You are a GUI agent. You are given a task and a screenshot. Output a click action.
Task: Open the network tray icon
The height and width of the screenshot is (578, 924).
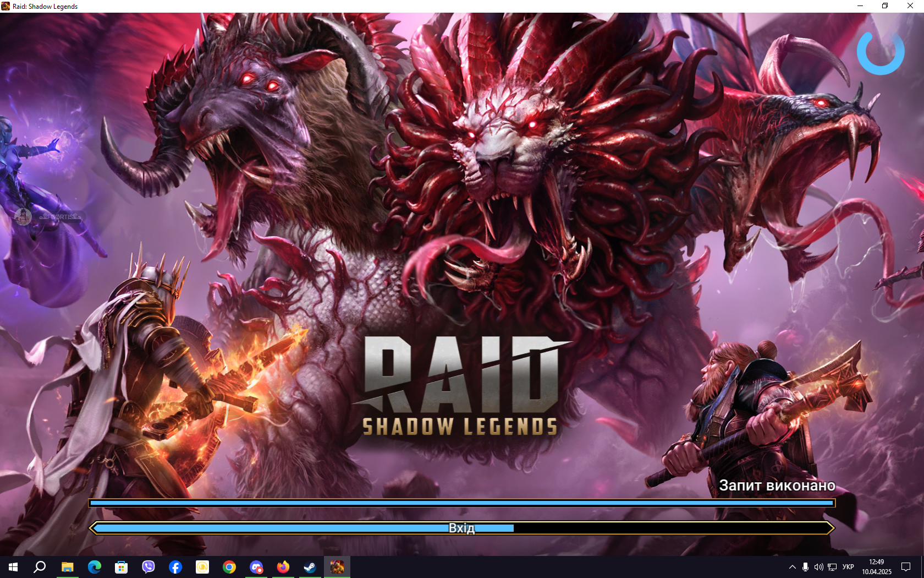832,567
